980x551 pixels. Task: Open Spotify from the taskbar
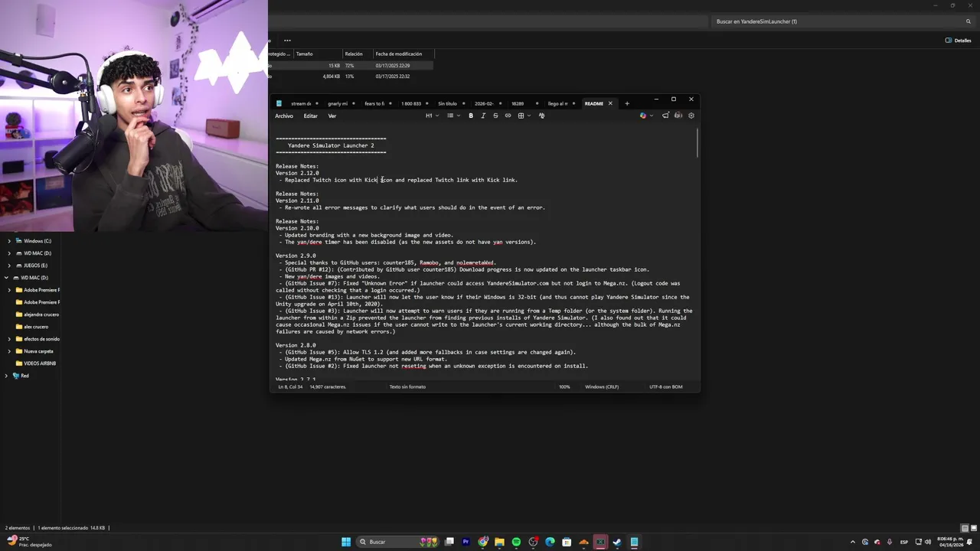tap(516, 542)
